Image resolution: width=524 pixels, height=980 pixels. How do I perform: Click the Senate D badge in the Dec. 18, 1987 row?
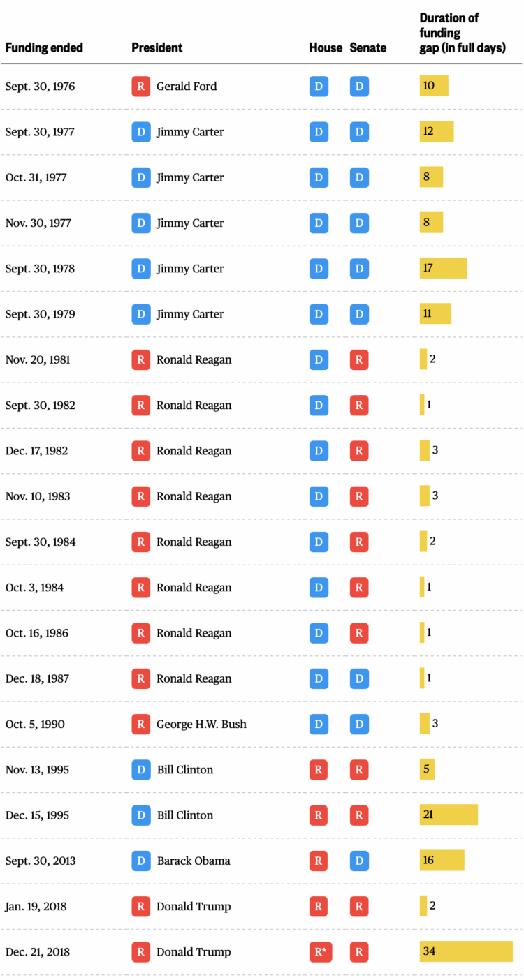pos(359,678)
